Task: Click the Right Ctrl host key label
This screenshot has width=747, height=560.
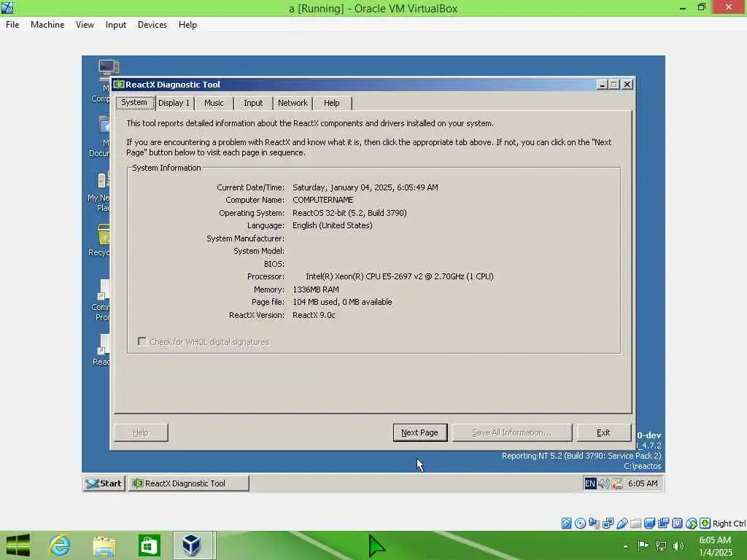Action: [x=729, y=524]
